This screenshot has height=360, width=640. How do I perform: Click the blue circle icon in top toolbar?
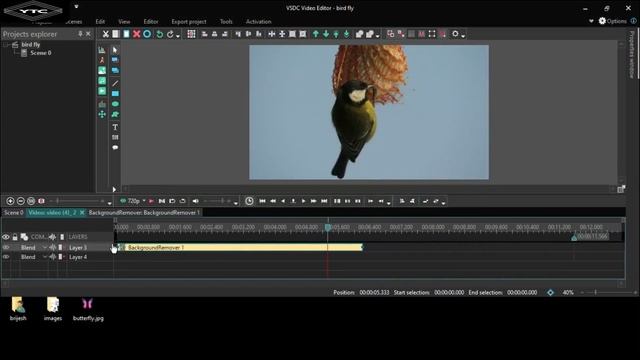click(147, 34)
